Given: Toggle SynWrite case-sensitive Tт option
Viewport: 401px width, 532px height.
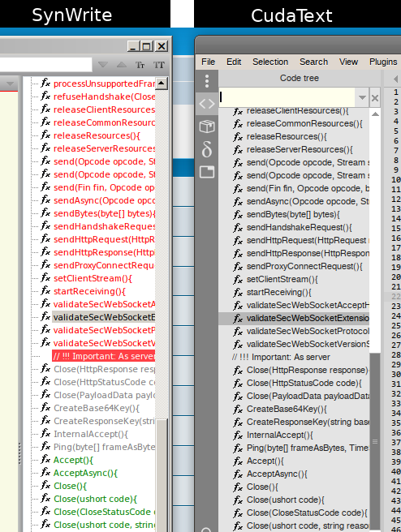Looking at the screenshot, I should click(x=140, y=65).
